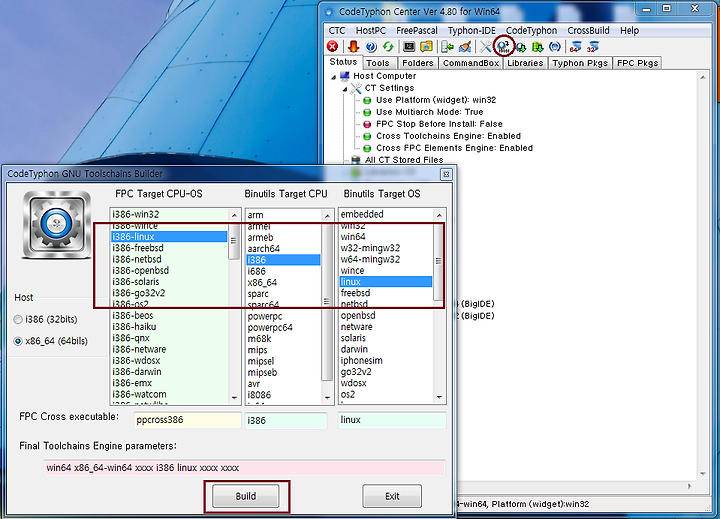Click FPC Target list scroll down arrow
This screenshot has height=519, width=720.
pos(234,398)
